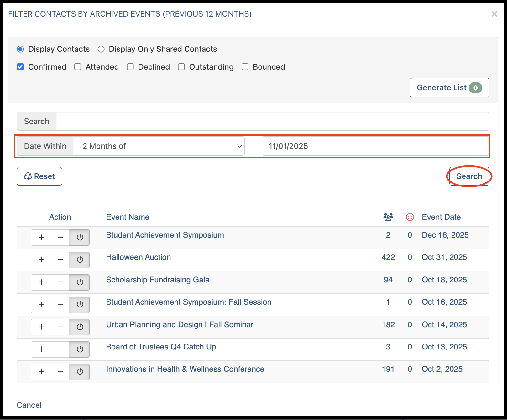Screen dimensions: 507x420
Task: Sort by Event Date column header
Action: pos(441,217)
